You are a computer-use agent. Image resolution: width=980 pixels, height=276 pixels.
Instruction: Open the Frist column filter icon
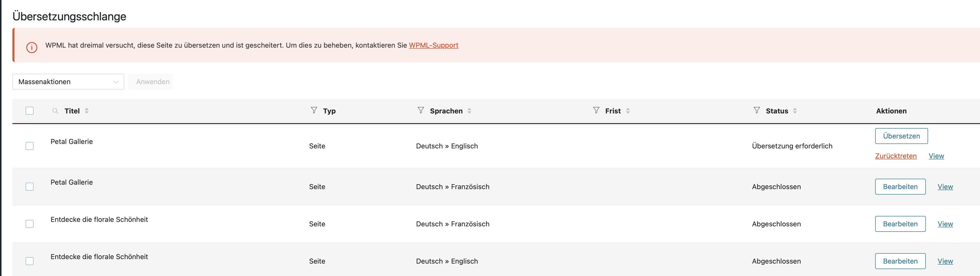coord(596,110)
